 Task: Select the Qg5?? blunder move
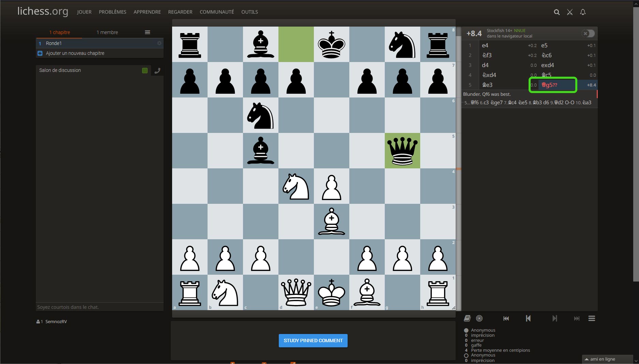(549, 85)
